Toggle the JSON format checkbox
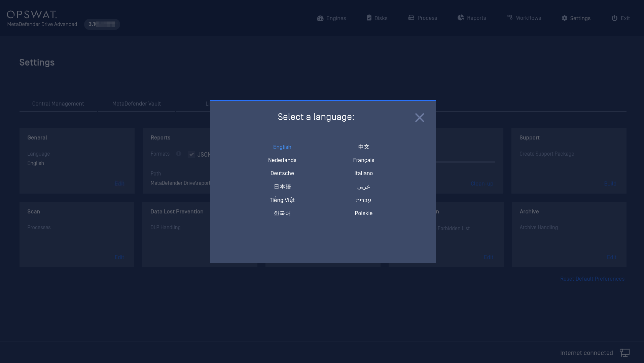644x363 pixels. coord(191,154)
